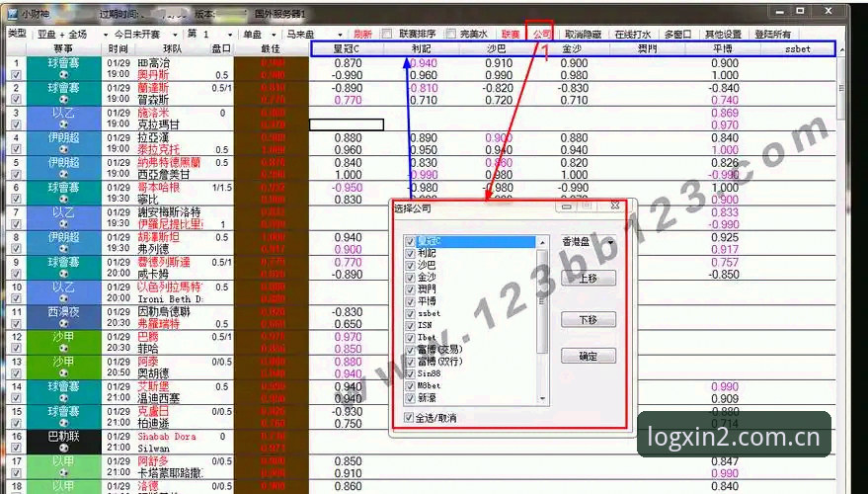Click team name 哥本哈根 in row 6

point(159,187)
